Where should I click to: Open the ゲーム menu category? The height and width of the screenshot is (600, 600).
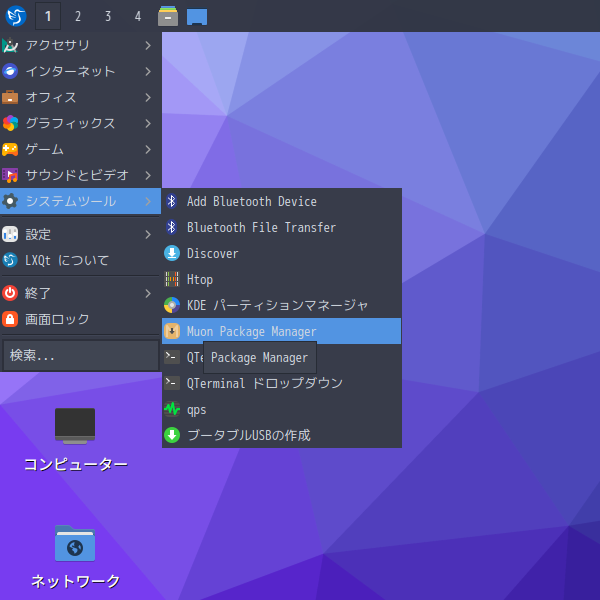80,149
